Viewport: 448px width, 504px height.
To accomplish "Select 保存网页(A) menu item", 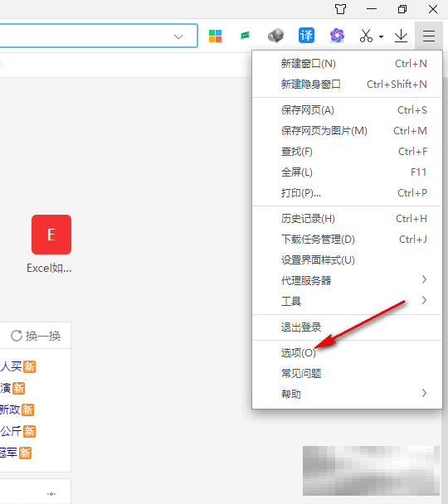I will pyautogui.click(x=348, y=110).
